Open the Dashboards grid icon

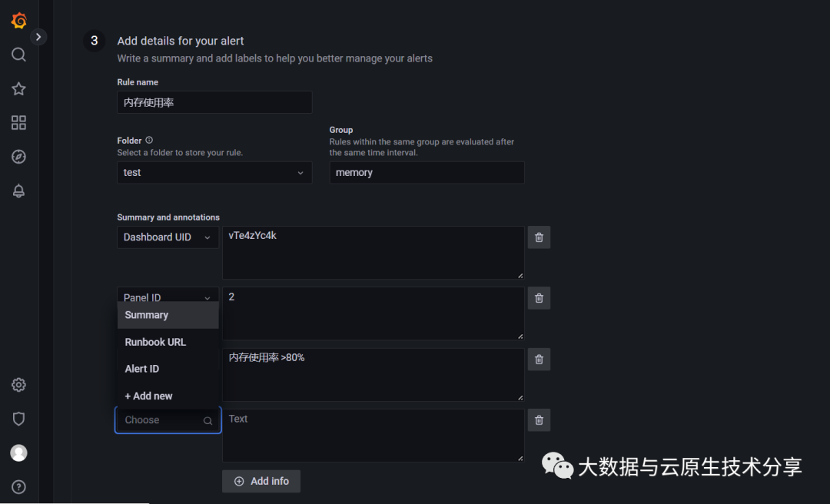pos(19,123)
